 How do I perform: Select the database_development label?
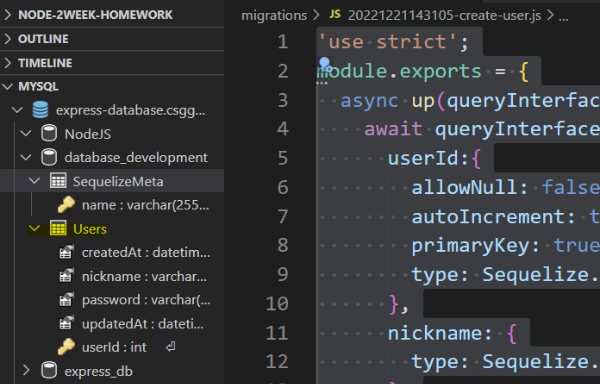click(x=136, y=158)
